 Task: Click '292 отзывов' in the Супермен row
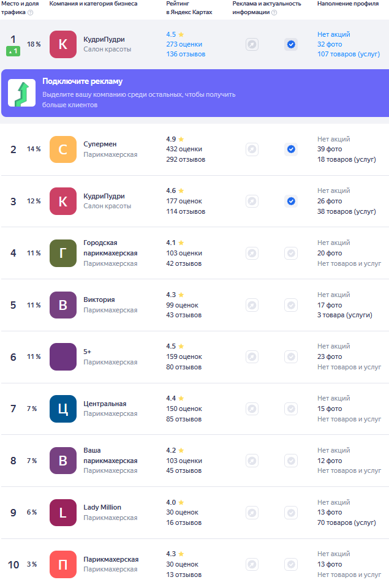coord(186,159)
